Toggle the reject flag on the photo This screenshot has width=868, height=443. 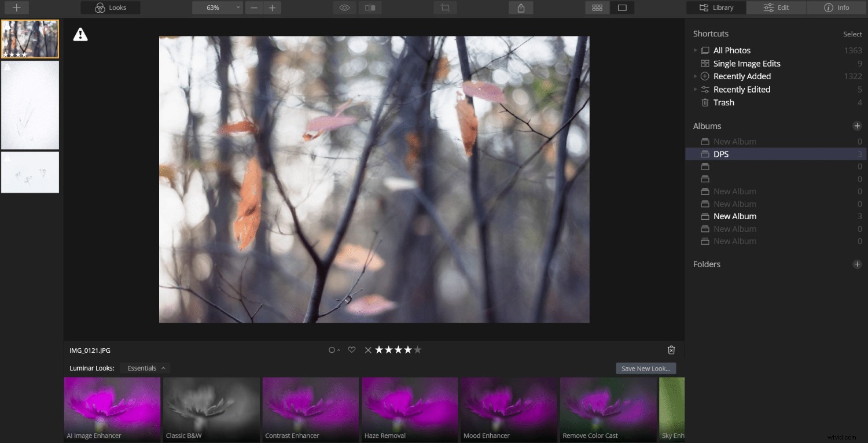(x=368, y=349)
